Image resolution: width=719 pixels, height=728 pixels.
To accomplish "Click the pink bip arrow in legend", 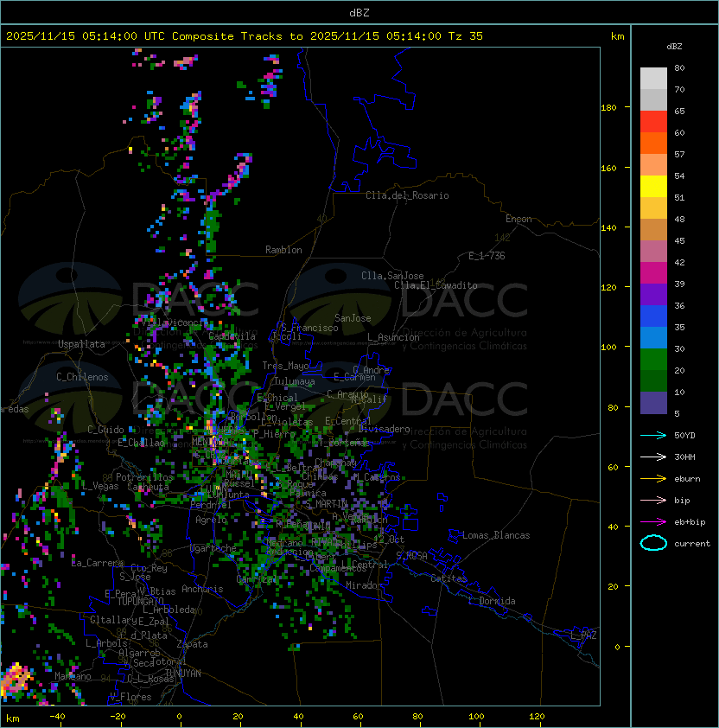I will point(653,500).
